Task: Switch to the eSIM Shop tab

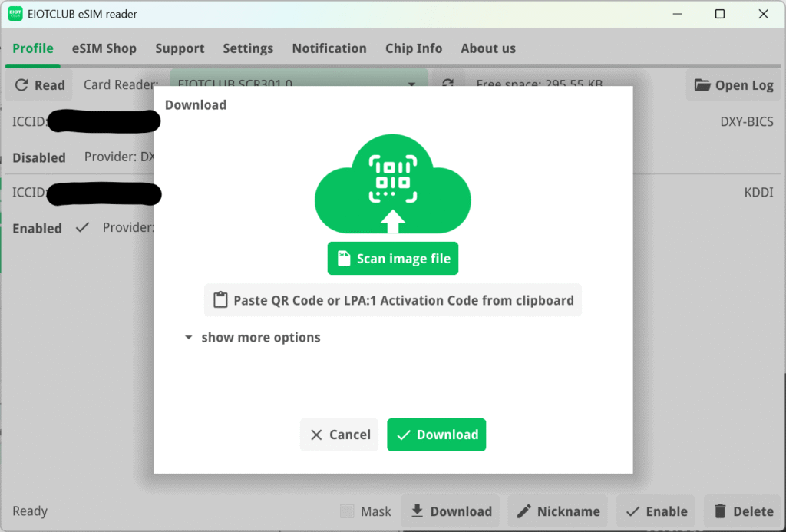Action: (x=104, y=48)
